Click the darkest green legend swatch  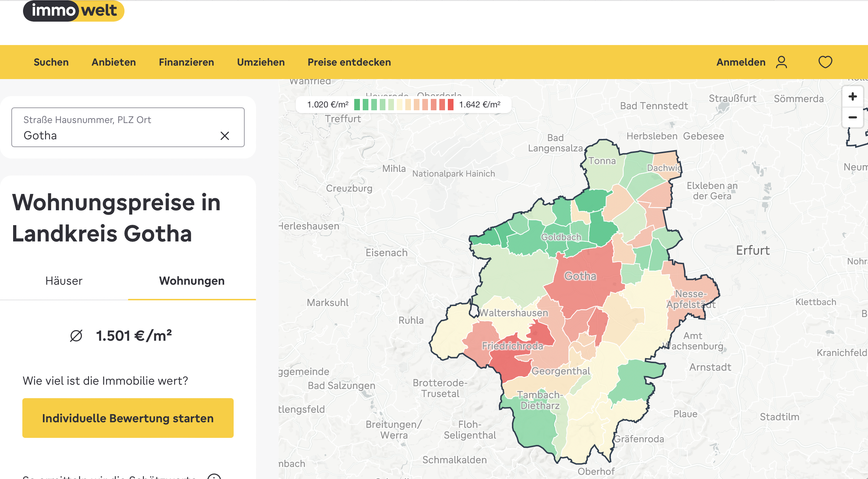[357, 105]
